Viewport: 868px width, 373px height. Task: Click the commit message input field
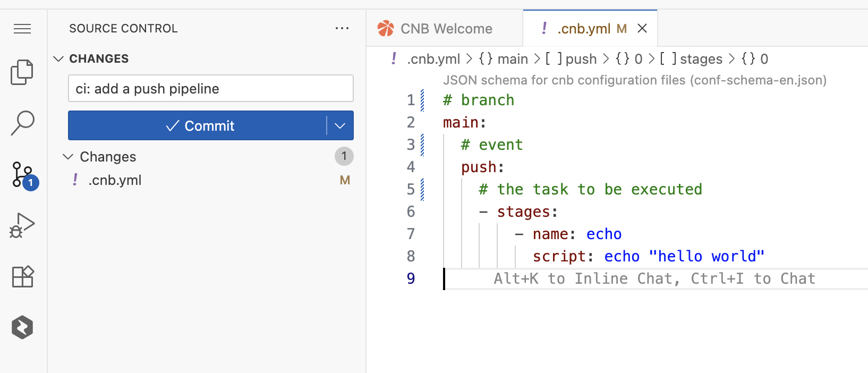coord(210,89)
